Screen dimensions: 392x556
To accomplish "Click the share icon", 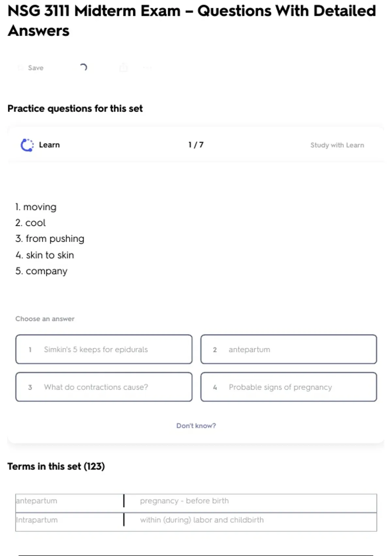I will tap(123, 67).
